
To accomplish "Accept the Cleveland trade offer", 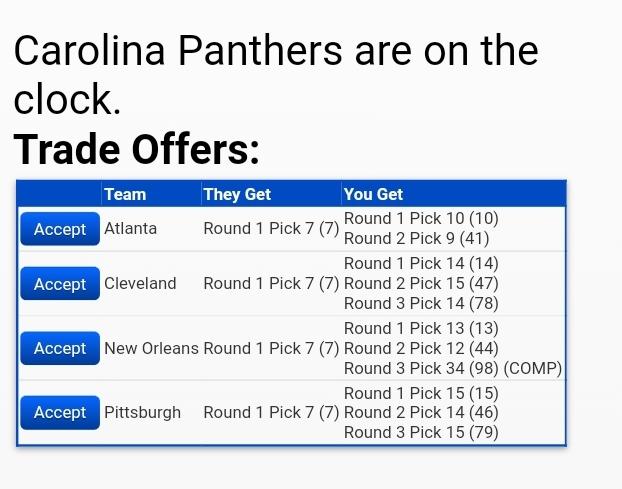I will coord(60,284).
